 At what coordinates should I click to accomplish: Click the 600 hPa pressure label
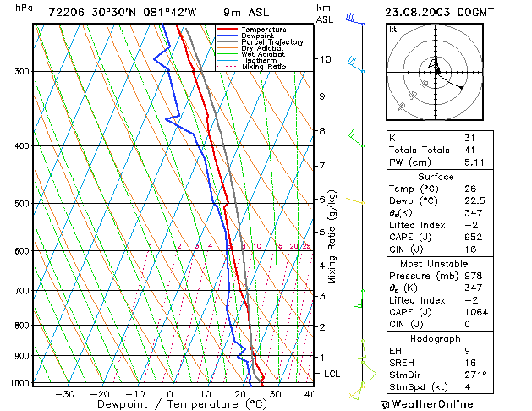22,251
